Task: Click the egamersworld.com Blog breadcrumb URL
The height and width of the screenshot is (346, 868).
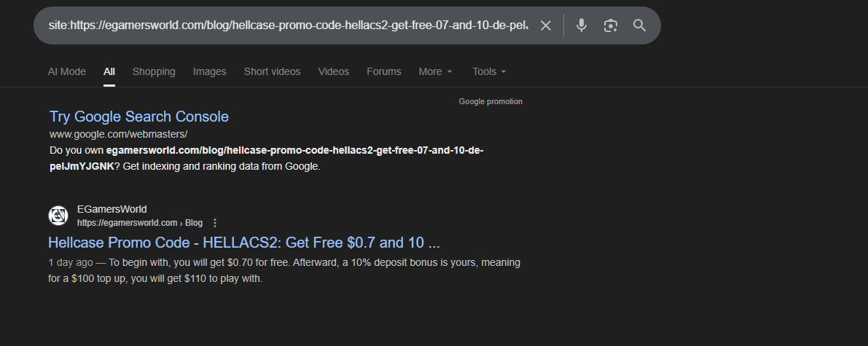Action: pos(139,223)
